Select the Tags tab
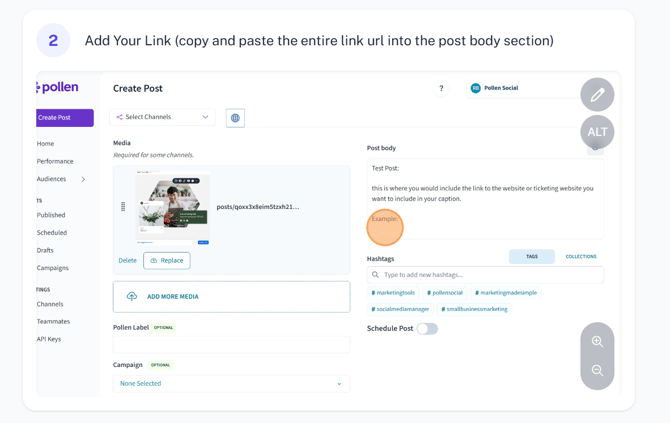Viewport: 670px width, 423px height. (532, 256)
